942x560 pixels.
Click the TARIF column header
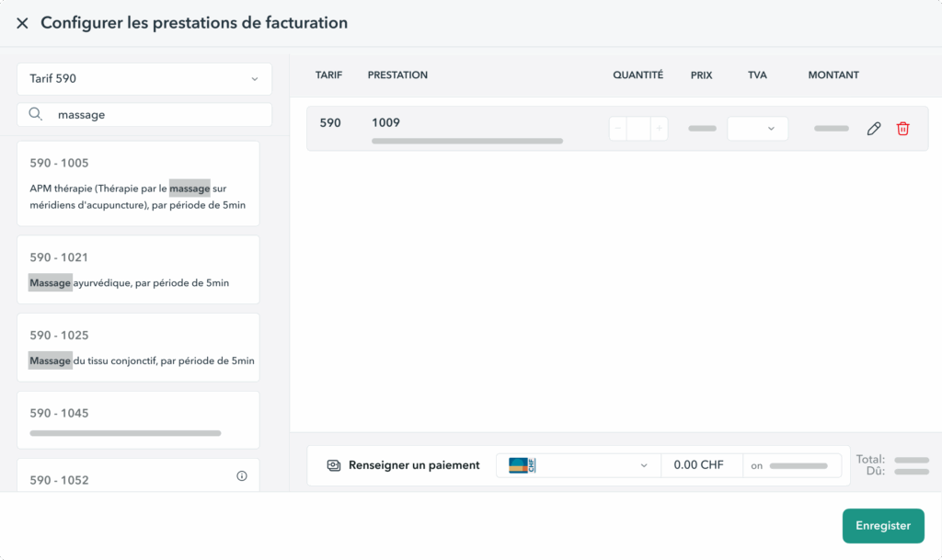pos(328,75)
